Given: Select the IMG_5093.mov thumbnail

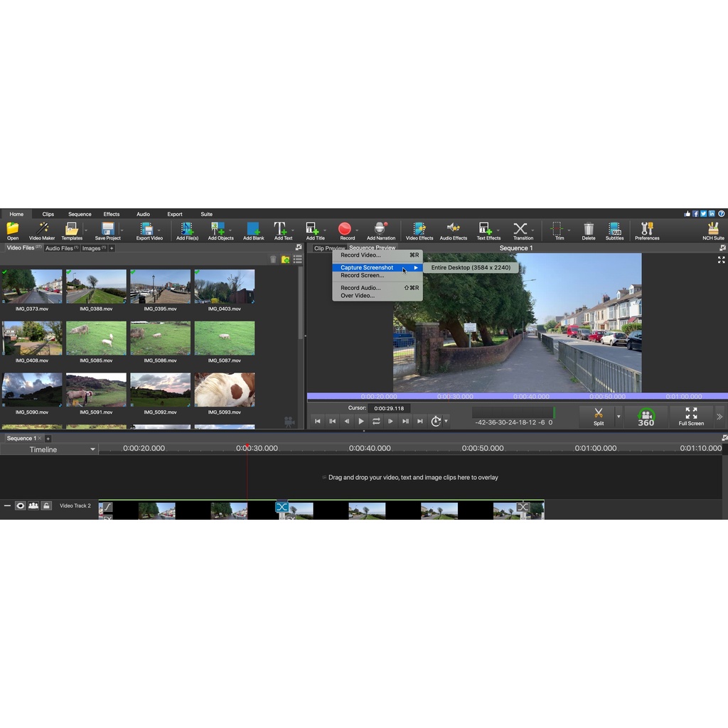Looking at the screenshot, I should pos(225,390).
